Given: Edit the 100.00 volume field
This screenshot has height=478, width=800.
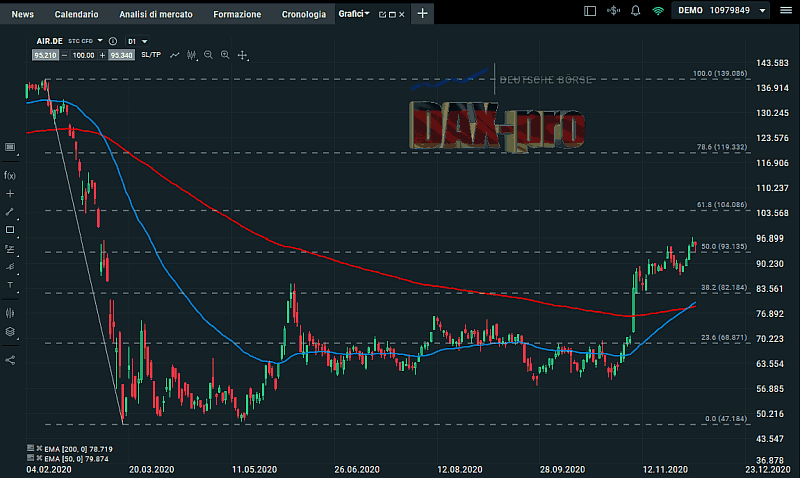Looking at the screenshot, I should coord(83,55).
